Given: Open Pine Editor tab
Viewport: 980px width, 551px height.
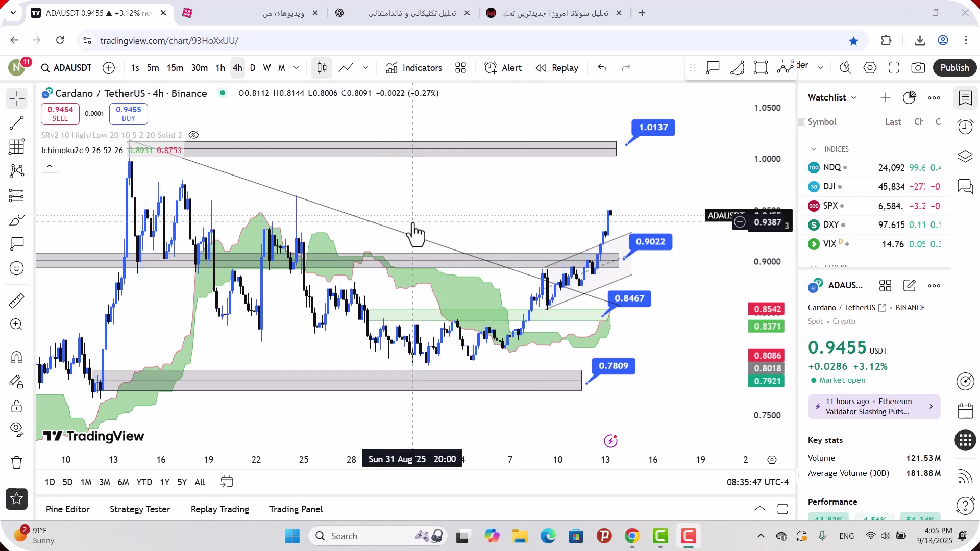Looking at the screenshot, I should point(67,509).
